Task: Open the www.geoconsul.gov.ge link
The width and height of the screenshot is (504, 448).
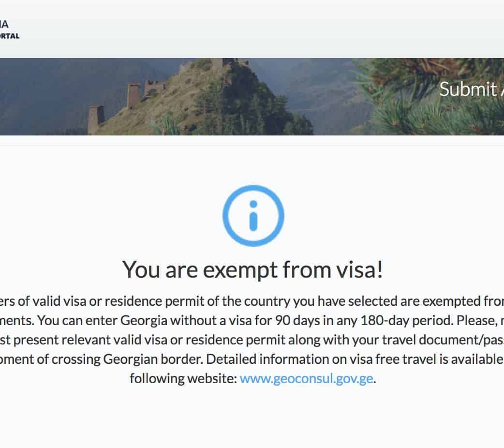Action: (306, 378)
